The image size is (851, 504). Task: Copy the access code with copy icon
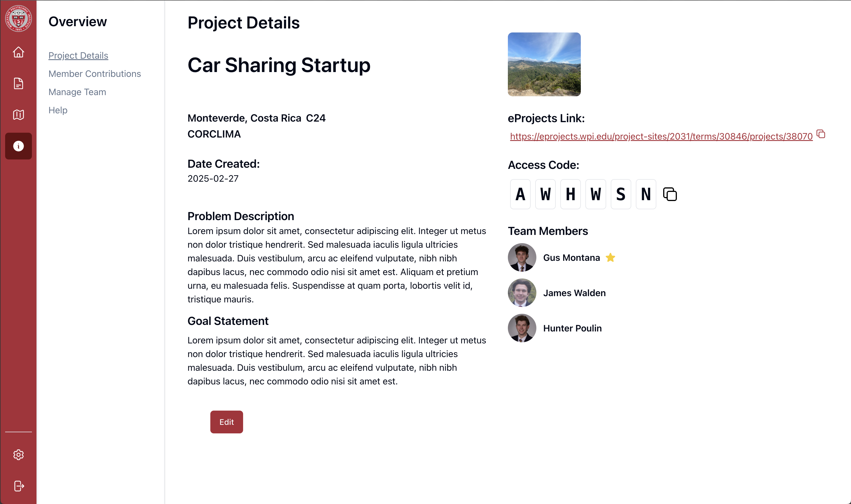[x=670, y=194]
